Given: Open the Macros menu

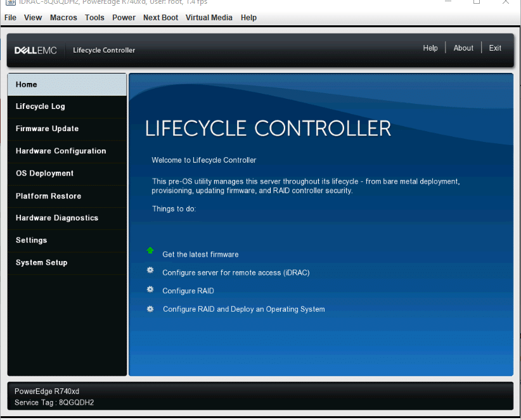Looking at the screenshot, I should point(63,18).
